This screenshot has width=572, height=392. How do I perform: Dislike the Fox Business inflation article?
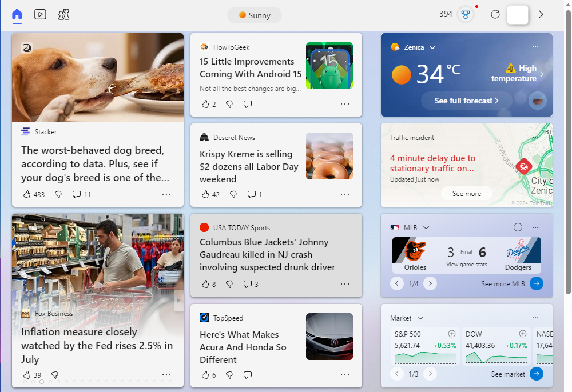(55, 375)
